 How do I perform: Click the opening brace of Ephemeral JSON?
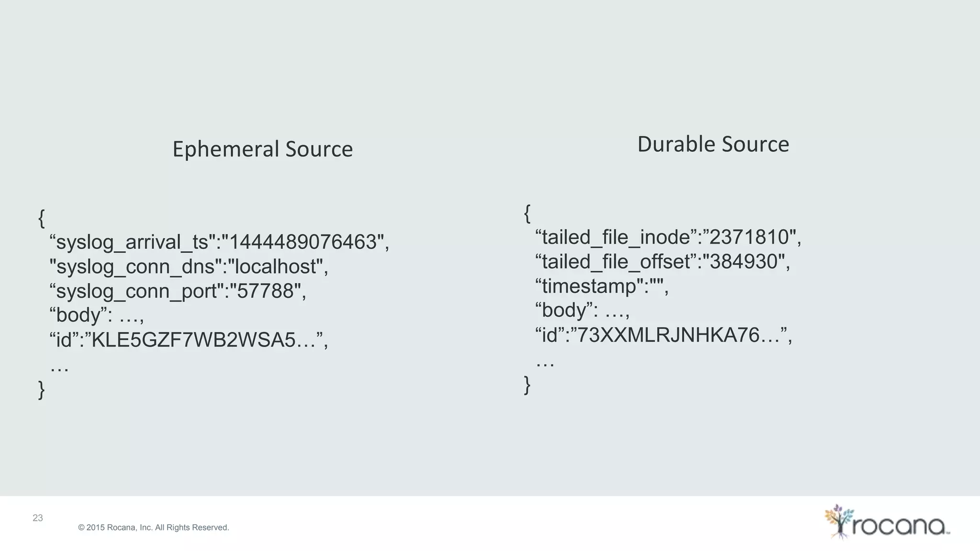(42, 218)
